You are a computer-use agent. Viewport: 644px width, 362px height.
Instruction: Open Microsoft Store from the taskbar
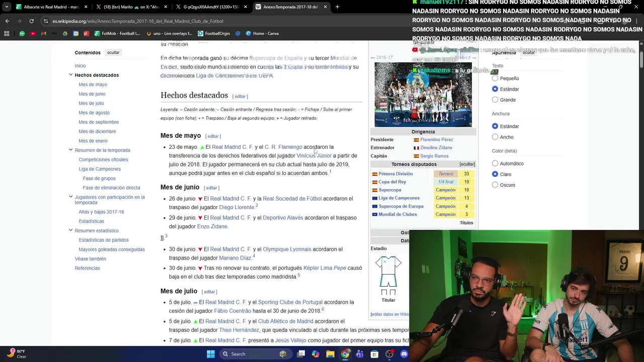point(374,354)
